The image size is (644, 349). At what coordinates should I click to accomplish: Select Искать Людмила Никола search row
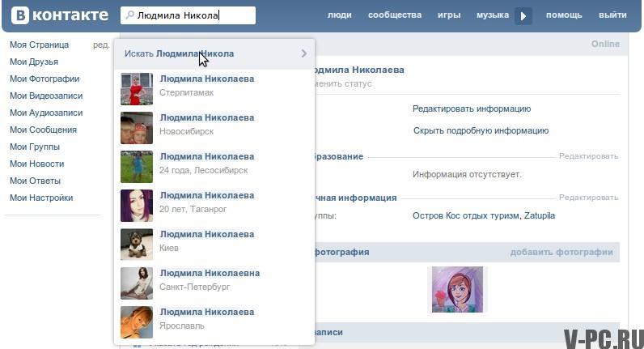(214, 54)
